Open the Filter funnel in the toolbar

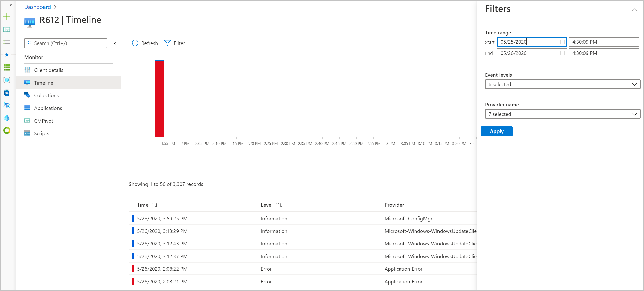point(167,43)
